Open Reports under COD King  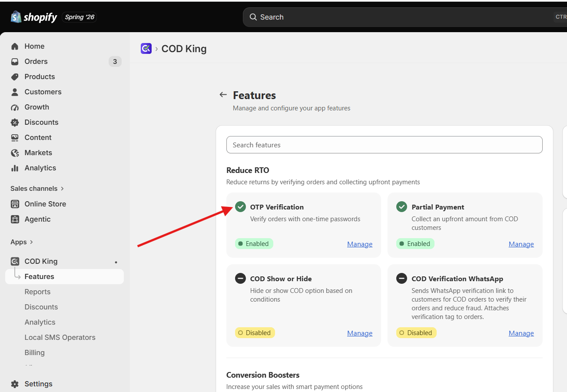pyautogui.click(x=37, y=292)
